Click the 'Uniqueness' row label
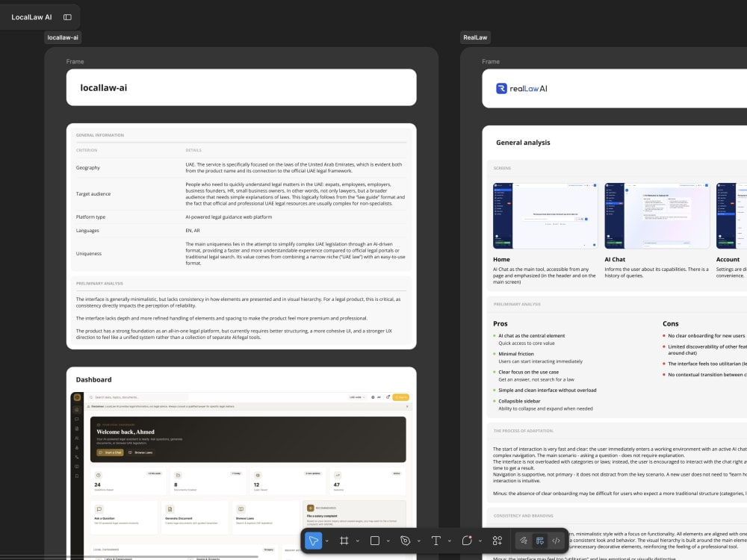The height and width of the screenshot is (560, 747). [89, 253]
